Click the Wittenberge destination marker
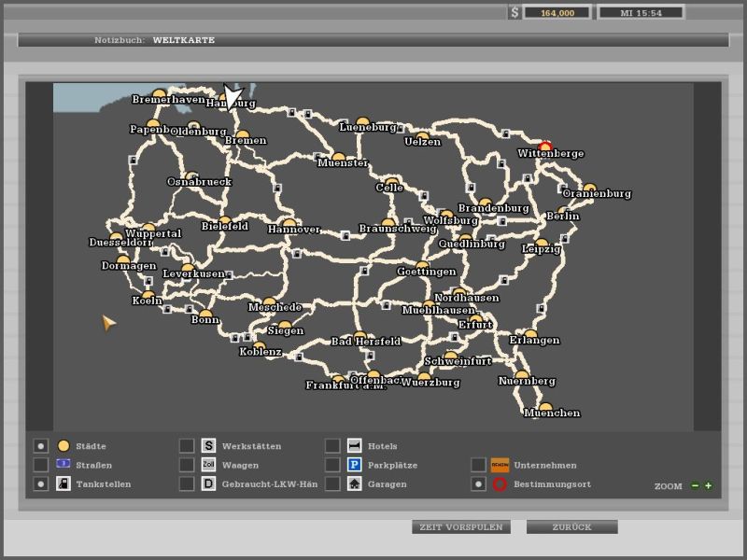The image size is (747, 560). pyautogui.click(x=545, y=147)
